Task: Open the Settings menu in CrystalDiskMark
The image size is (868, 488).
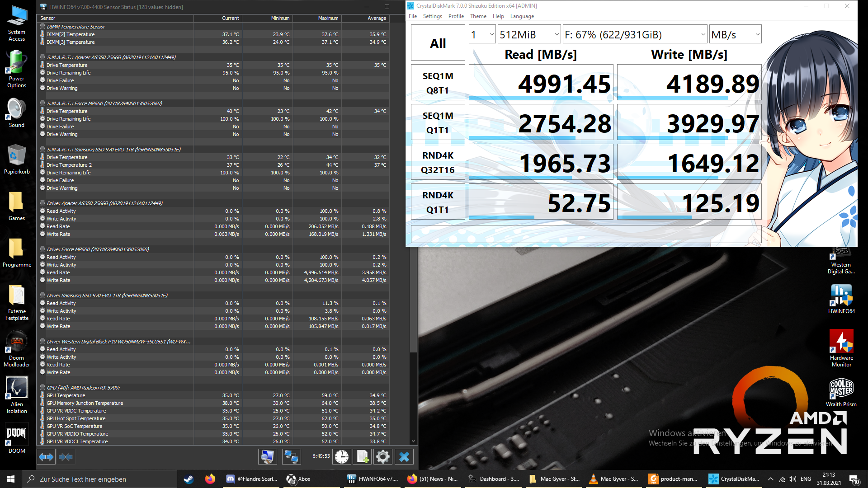Action: coord(432,16)
